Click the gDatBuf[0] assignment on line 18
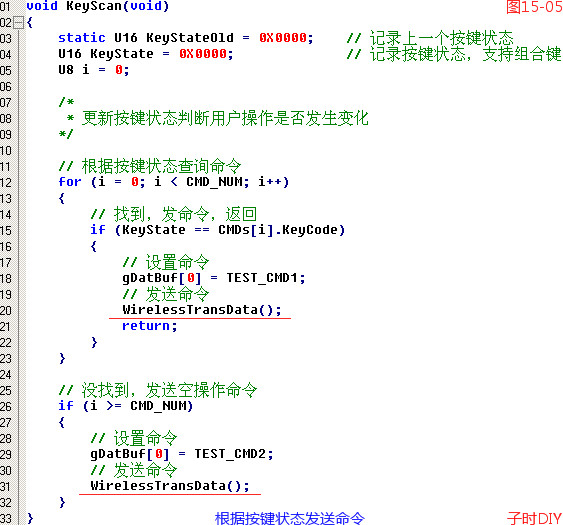Screen dimensions: 563x525 (x=162, y=278)
